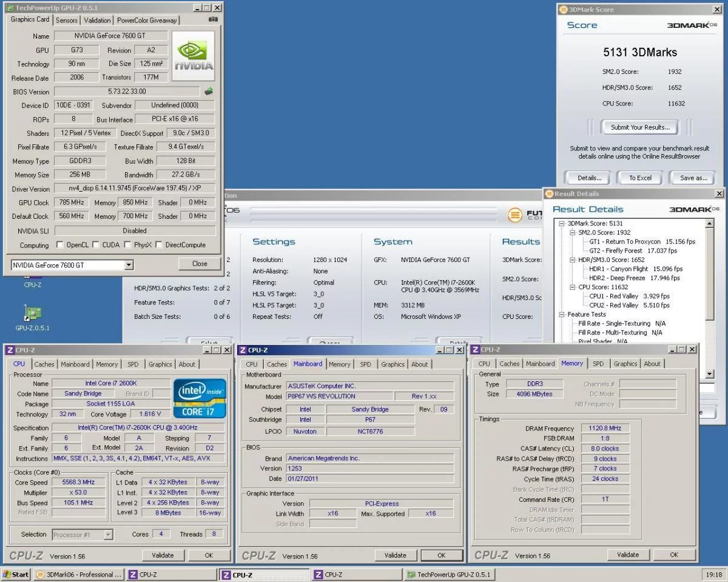Click the Result Details scroll up arrow
The width and height of the screenshot is (728, 582).
[x=710, y=224]
